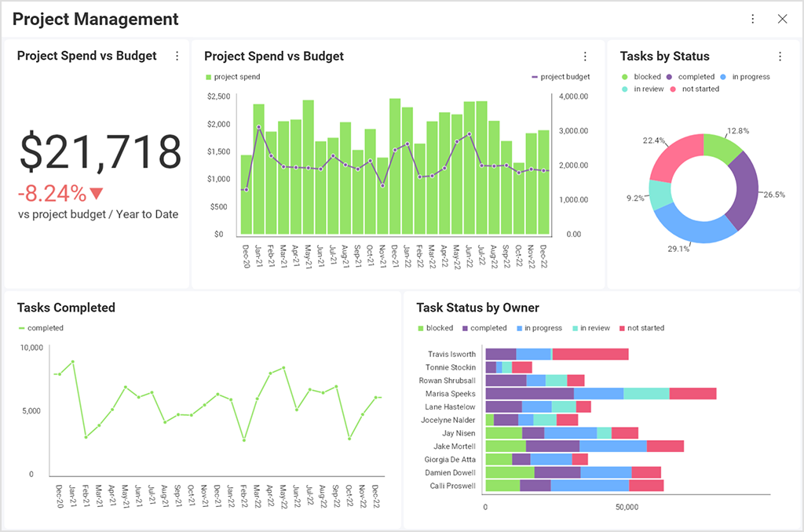Open the donut chart options via kebab menu

tap(780, 56)
